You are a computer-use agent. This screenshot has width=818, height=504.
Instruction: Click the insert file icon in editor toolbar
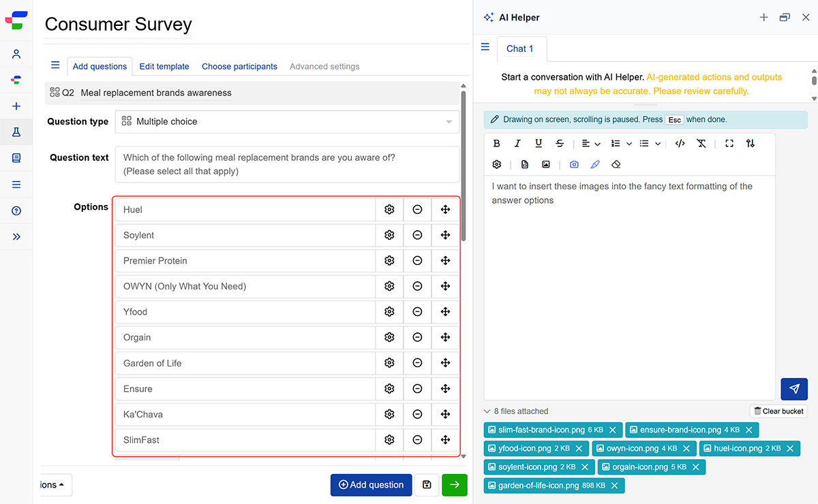click(x=525, y=165)
